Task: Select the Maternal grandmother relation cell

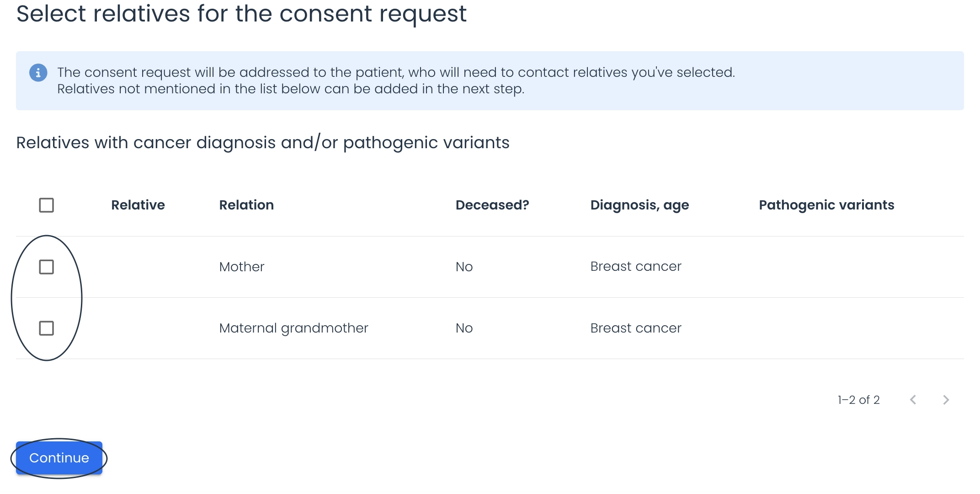Action: 293,328
